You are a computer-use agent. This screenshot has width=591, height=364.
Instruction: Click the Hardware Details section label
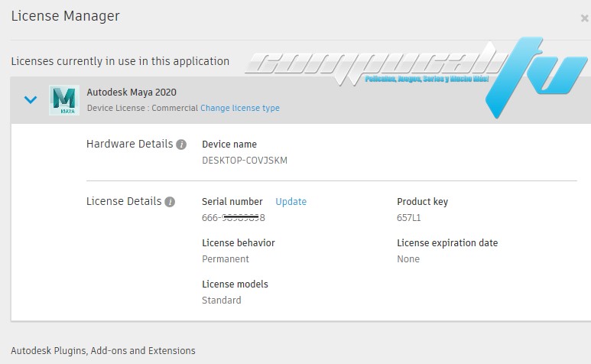point(129,144)
